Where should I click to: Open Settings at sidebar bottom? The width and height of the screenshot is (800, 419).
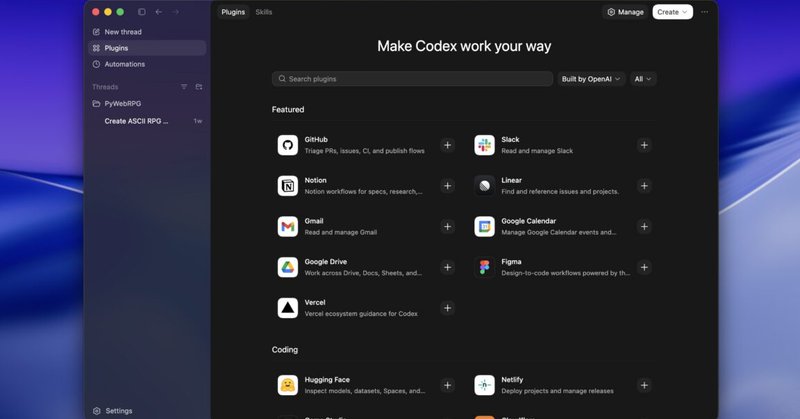[x=113, y=411]
